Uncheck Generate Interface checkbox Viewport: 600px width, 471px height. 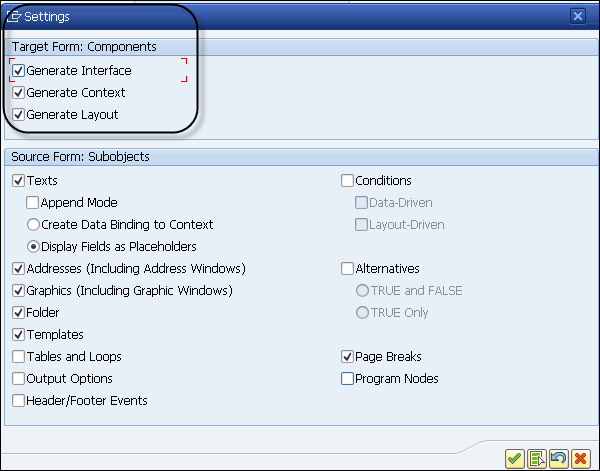[19, 71]
